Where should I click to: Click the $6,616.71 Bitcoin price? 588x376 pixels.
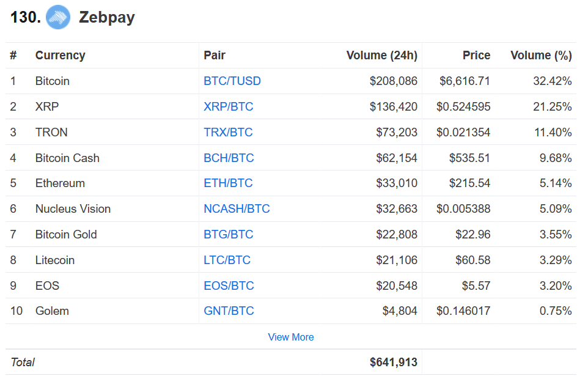point(465,81)
